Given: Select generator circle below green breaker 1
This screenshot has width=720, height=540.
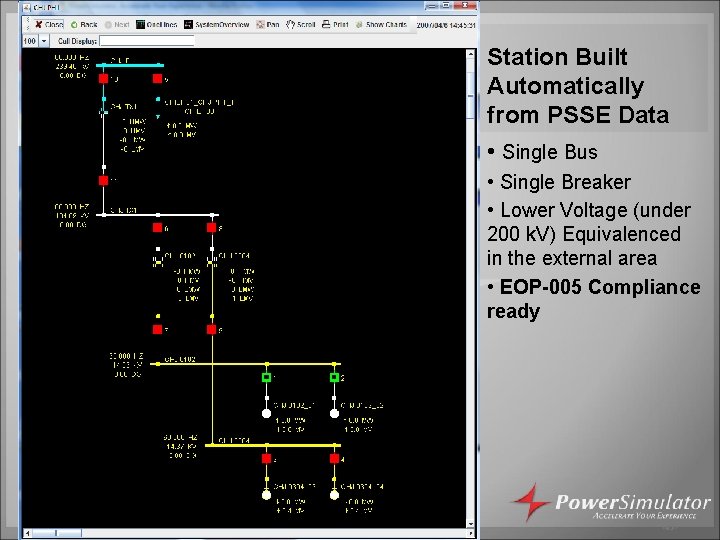Looking at the screenshot, I should [266, 414].
